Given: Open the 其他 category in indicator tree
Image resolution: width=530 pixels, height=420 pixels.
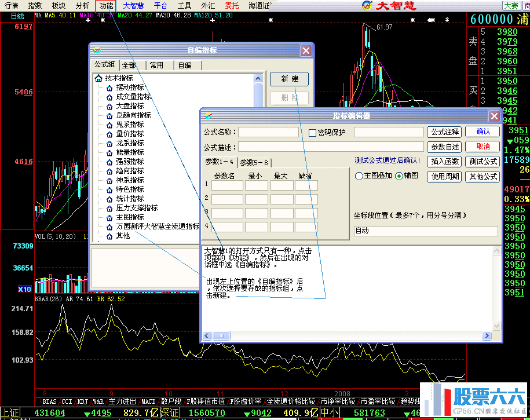Looking at the screenshot, I should [125, 236].
